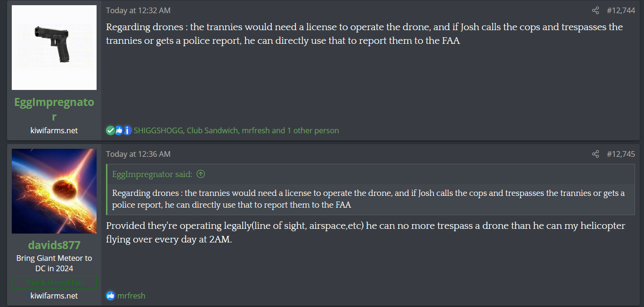Click the thumbs-up reaction icon under EggImpregnator's post

click(119, 130)
